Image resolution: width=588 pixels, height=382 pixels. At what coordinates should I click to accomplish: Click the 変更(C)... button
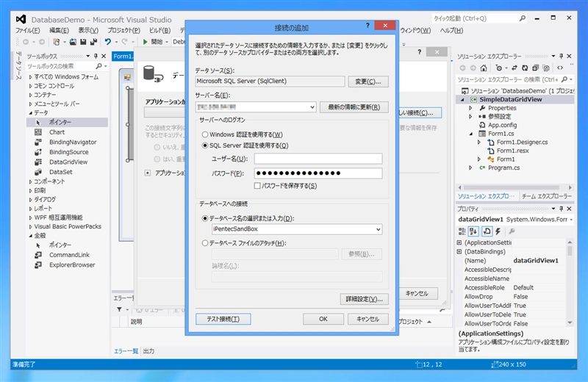368,82
